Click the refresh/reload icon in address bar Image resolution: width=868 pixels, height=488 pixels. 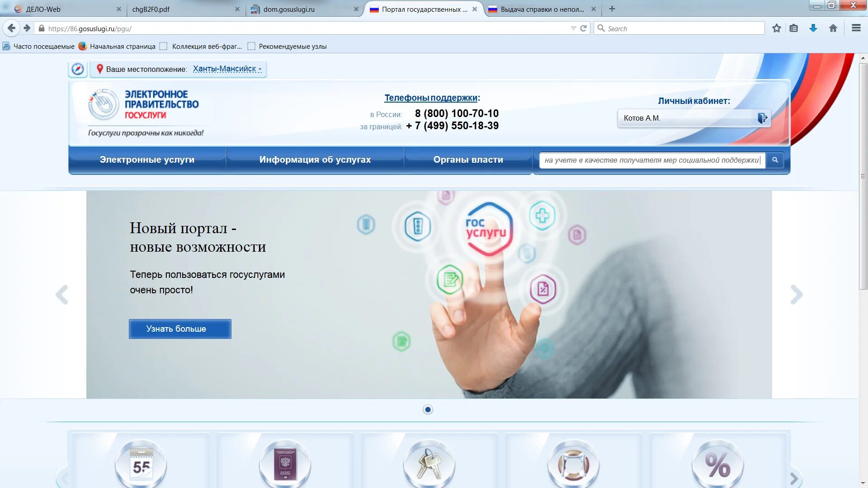(x=584, y=28)
